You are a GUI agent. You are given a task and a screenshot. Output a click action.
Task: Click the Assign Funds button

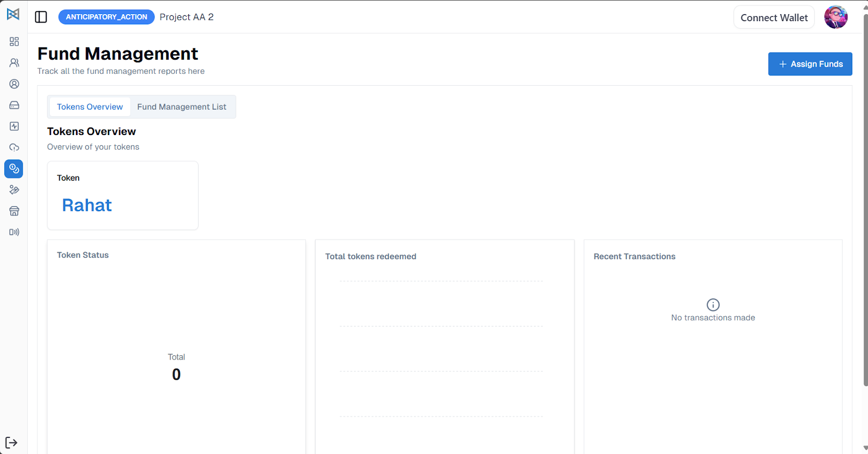[x=810, y=64]
